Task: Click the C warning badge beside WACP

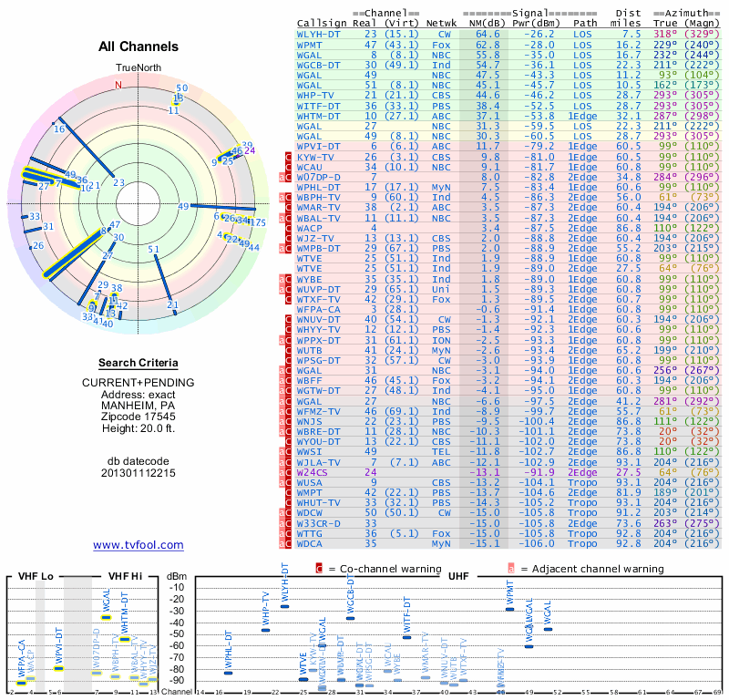Action: coord(288,228)
